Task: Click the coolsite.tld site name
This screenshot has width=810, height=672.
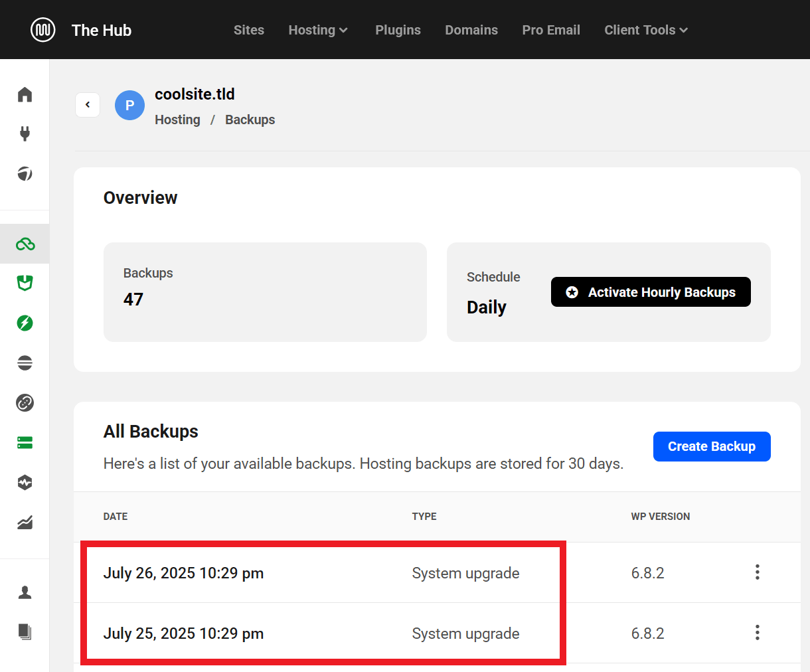Action: click(195, 94)
